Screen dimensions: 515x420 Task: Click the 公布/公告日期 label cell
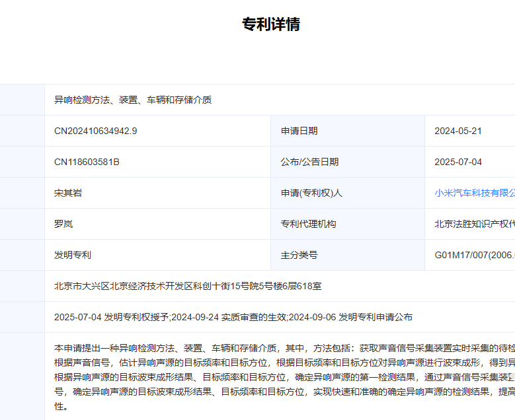310,162
